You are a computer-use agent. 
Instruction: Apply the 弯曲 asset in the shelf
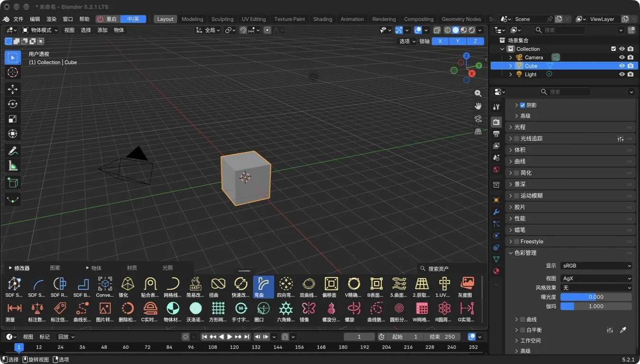pos(263,287)
